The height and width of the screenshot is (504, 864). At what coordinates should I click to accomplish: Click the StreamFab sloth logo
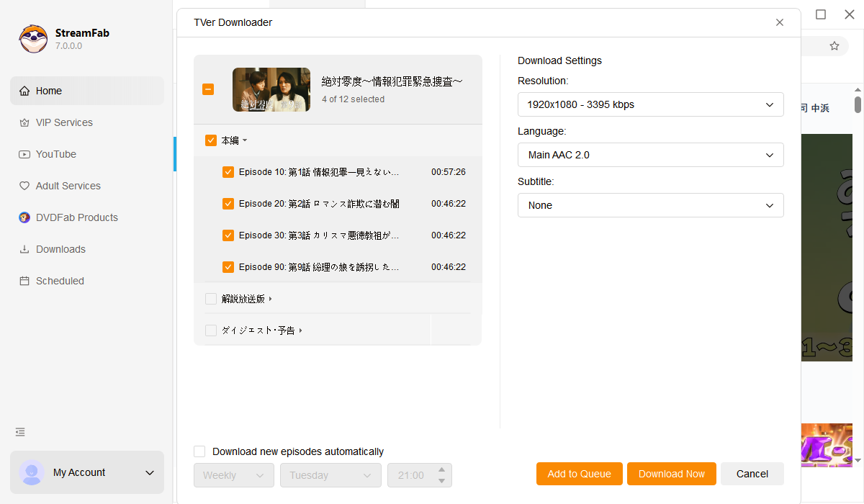33,39
